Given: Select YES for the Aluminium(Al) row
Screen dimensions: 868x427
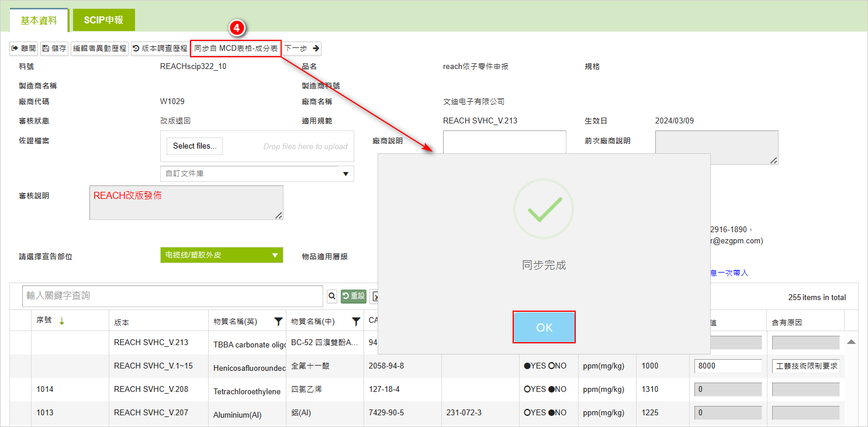Looking at the screenshot, I should point(527,413).
